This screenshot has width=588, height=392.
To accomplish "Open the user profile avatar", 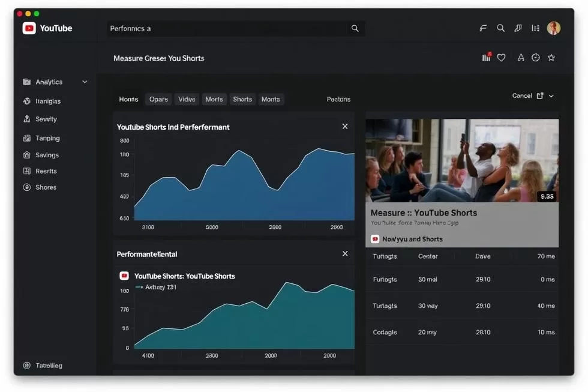I will point(553,28).
